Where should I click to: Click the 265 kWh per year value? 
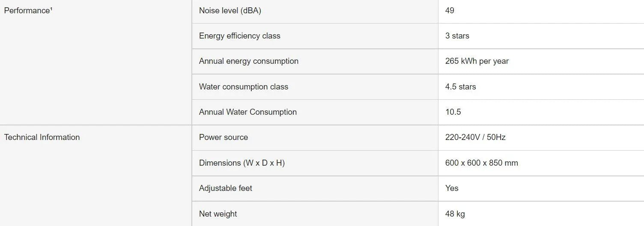(x=477, y=61)
